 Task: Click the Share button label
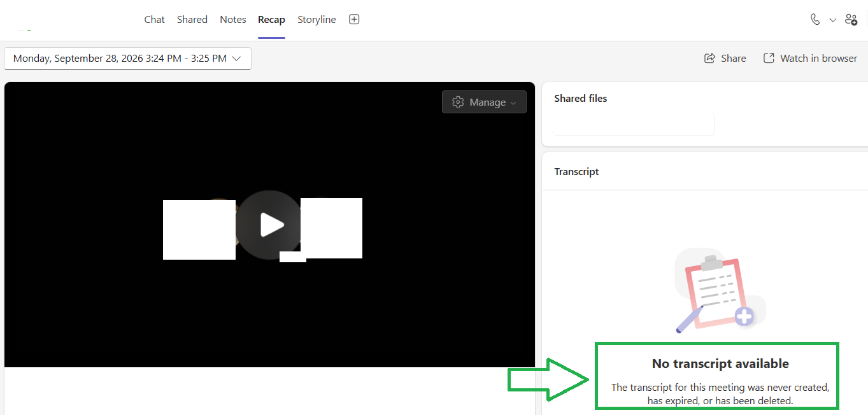(x=734, y=59)
